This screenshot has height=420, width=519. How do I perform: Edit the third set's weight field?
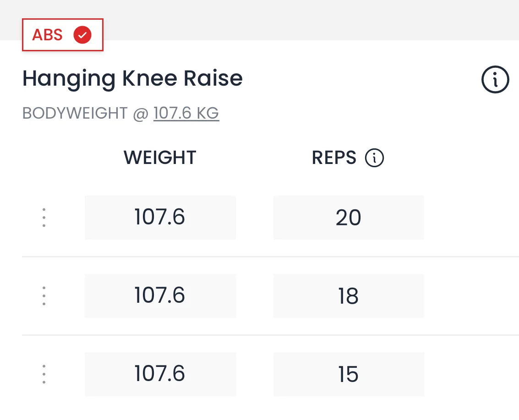160,374
